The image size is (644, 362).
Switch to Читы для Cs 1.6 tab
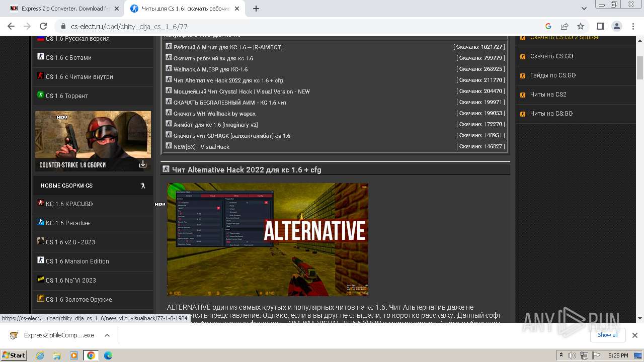(185, 9)
